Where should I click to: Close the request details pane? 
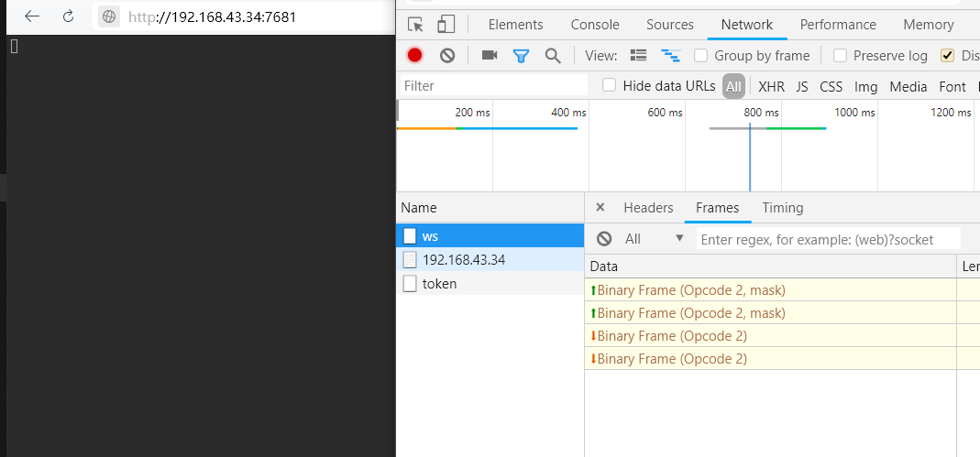(600, 208)
